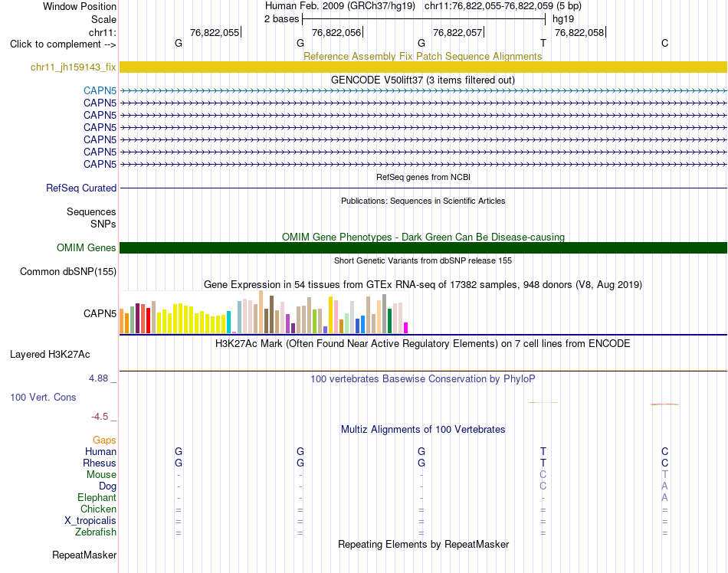Click the 'Click to complement -->' label
The height and width of the screenshot is (573, 728).
click(63, 44)
